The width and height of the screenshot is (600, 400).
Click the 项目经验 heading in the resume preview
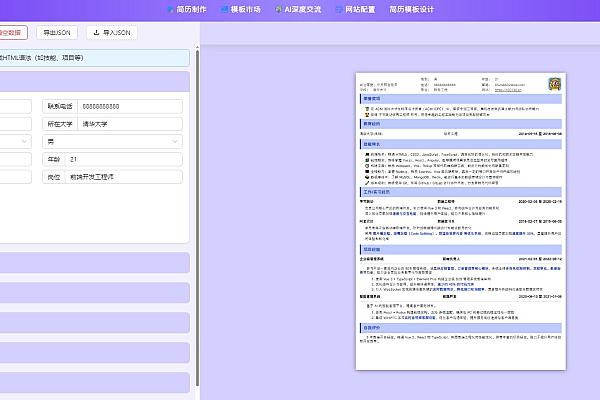(372, 250)
